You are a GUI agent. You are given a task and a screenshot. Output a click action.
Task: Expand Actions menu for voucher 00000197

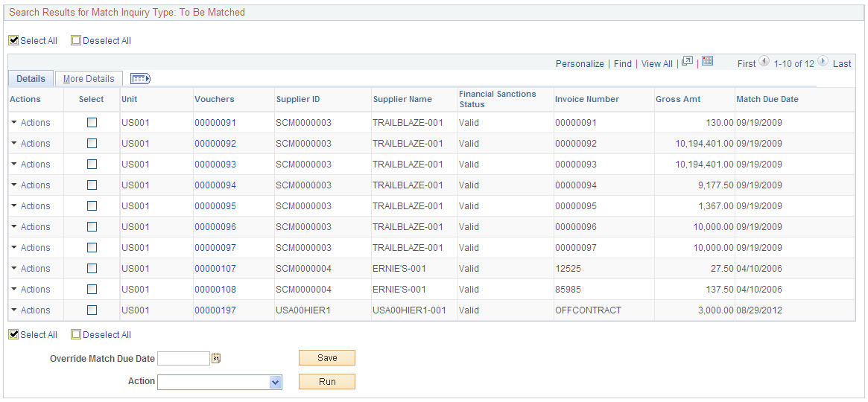(x=31, y=310)
